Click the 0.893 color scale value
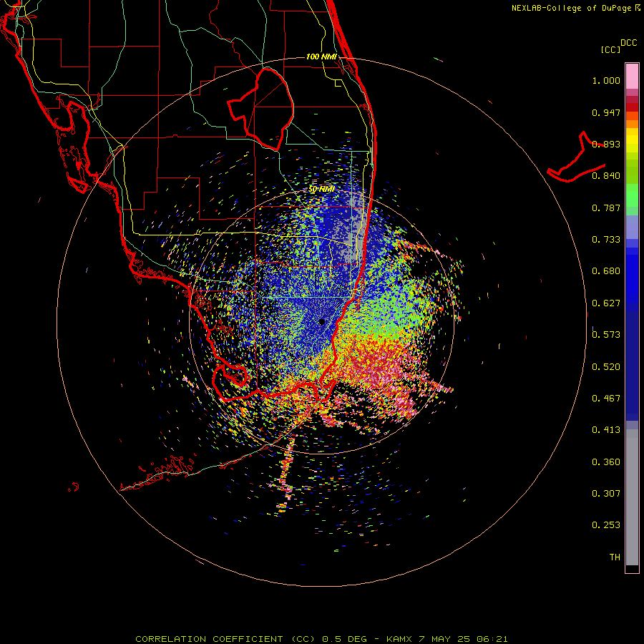Viewport: 644px width, 644px height. point(606,144)
